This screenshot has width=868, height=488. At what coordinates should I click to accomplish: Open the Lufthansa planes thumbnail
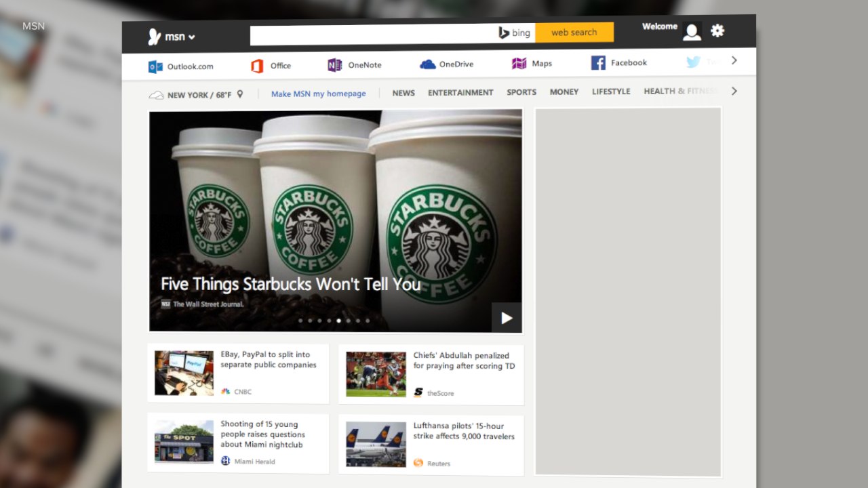tap(376, 445)
